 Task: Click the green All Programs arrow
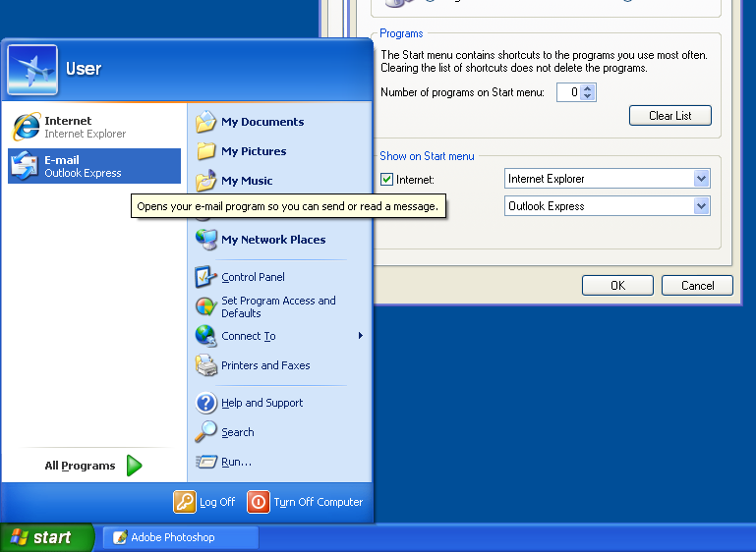coord(134,466)
